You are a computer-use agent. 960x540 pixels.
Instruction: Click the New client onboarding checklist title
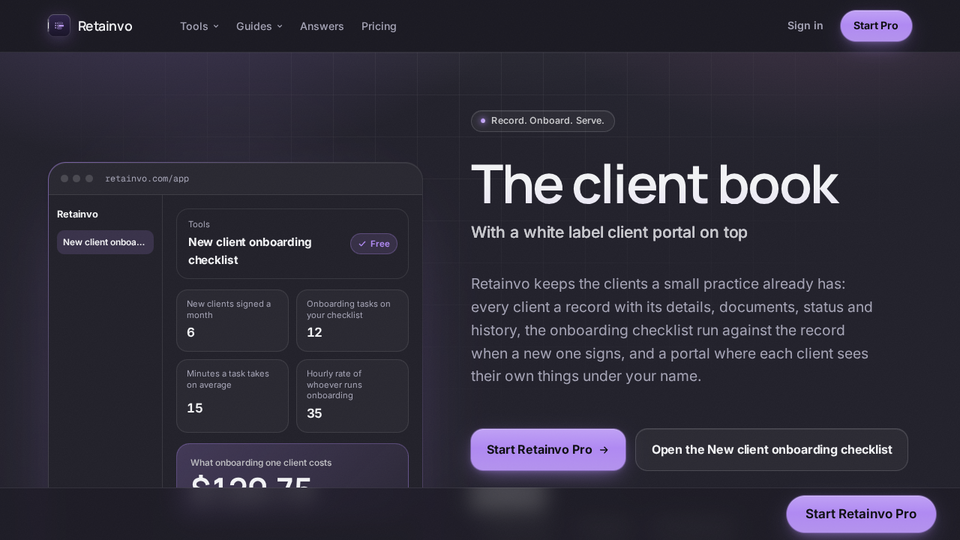click(x=250, y=251)
